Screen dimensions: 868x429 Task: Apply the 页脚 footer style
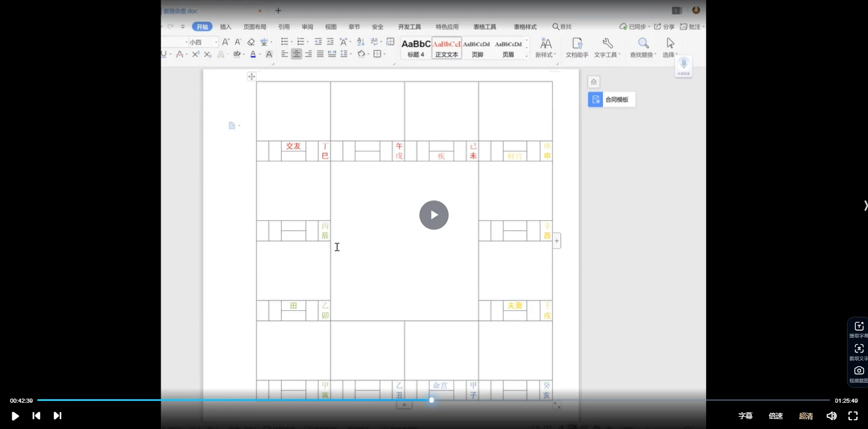(477, 48)
